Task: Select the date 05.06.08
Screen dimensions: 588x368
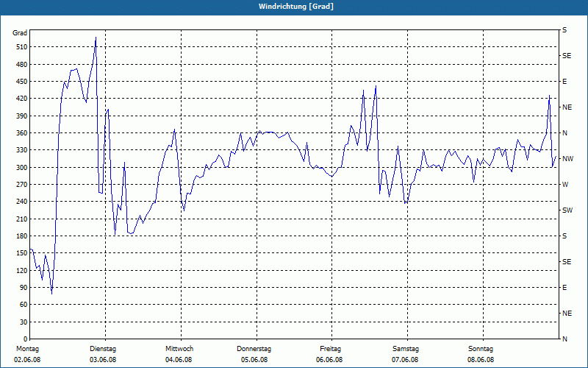Action: pyautogui.click(x=254, y=360)
